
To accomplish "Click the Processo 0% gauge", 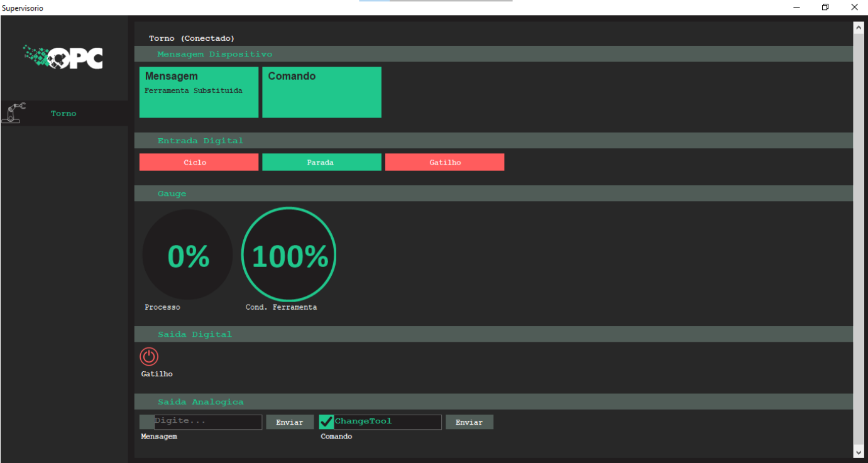I will coord(188,254).
